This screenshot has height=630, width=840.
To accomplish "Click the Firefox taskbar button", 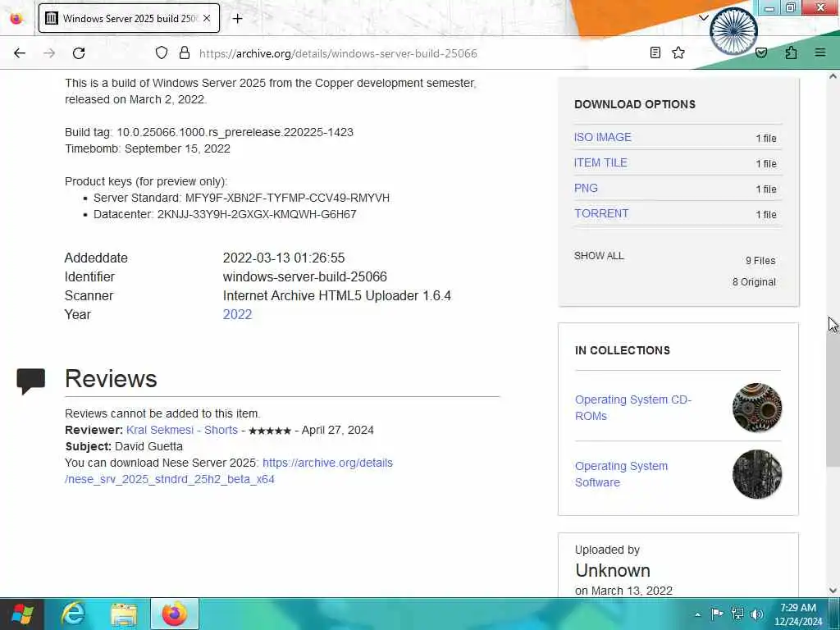I will [175, 614].
